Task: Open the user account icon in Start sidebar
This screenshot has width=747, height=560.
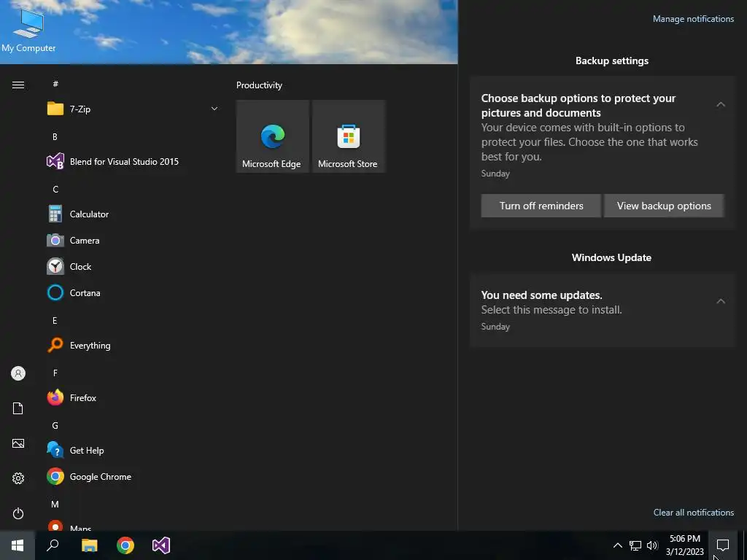Action: coord(18,373)
